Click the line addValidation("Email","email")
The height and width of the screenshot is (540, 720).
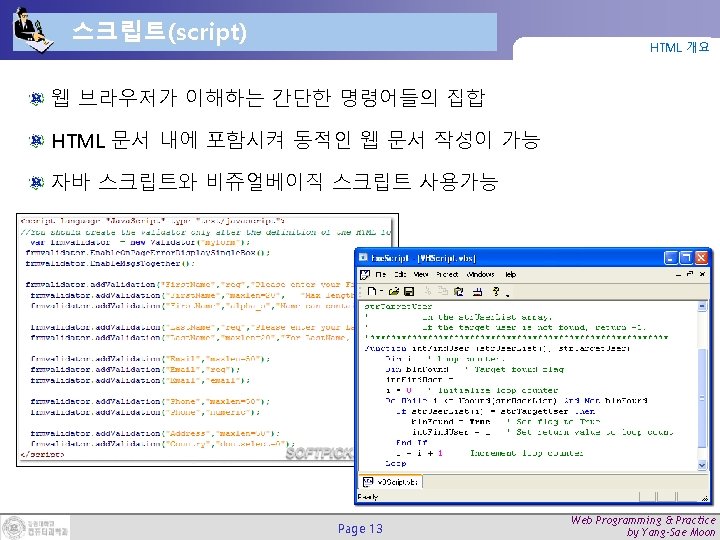[x=140, y=380]
